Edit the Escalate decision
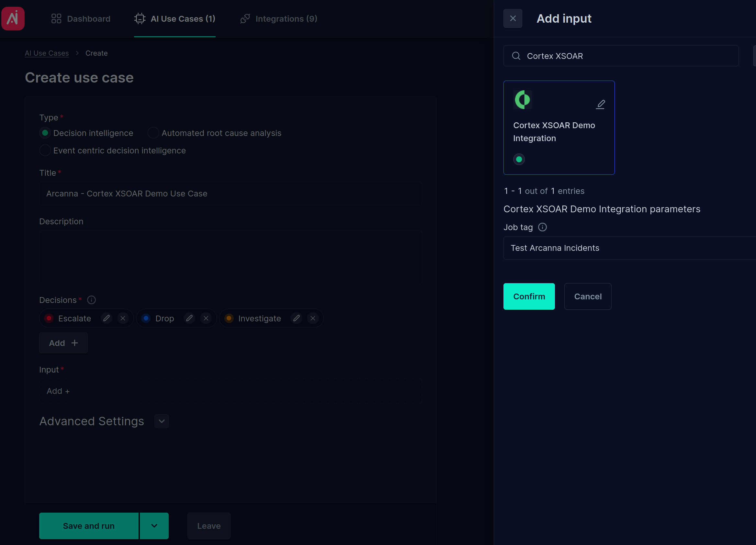The width and height of the screenshot is (756, 545). pyautogui.click(x=106, y=318)
